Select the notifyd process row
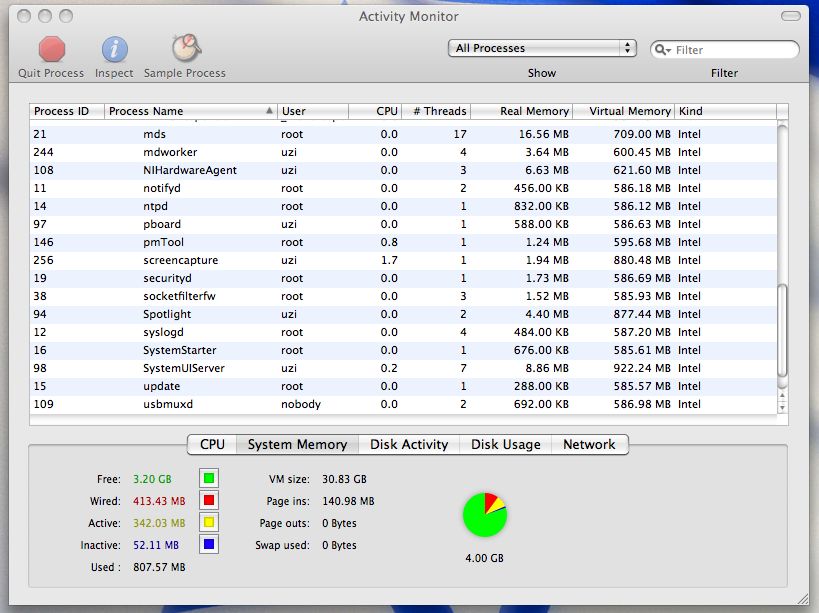Image resolution: width=819 pixels, height=613 pixels. [403, 188]
